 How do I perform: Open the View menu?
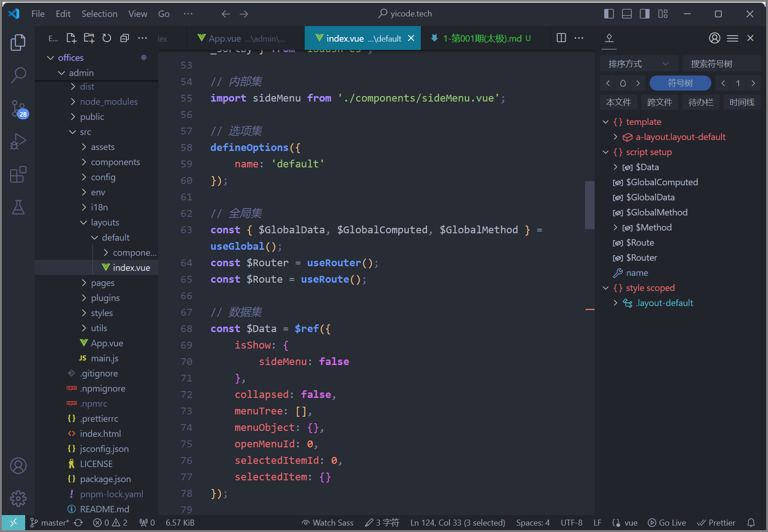click(x=138, y=14)
